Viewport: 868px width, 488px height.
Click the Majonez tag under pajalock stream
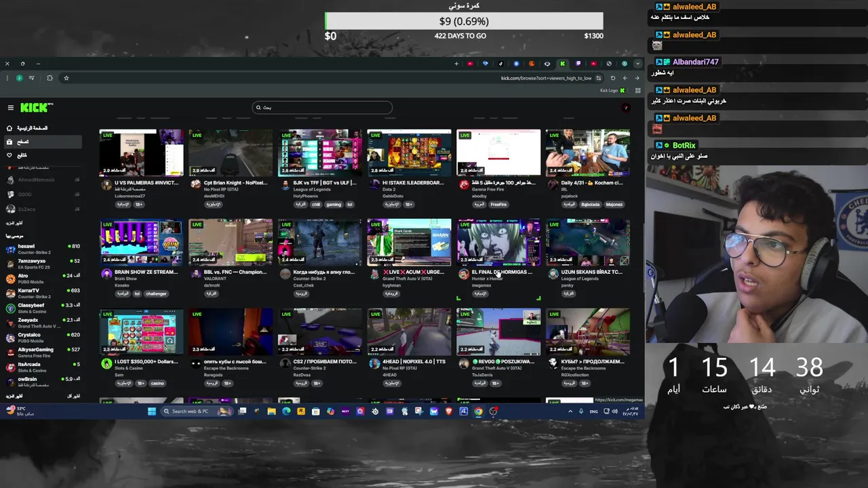(x=614, y=204)
